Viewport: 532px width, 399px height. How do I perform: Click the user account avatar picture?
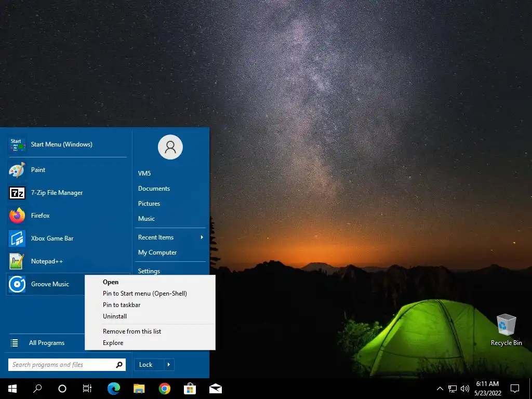pos(170,147)
